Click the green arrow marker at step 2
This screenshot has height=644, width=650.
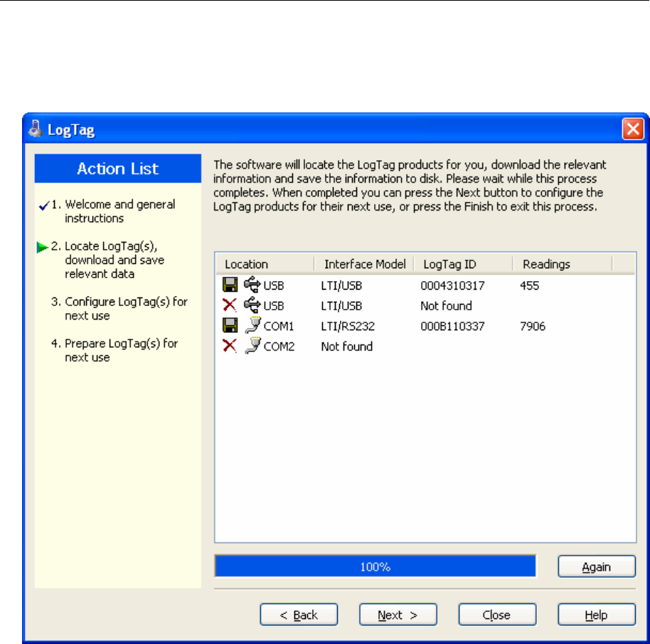point(43,247)
